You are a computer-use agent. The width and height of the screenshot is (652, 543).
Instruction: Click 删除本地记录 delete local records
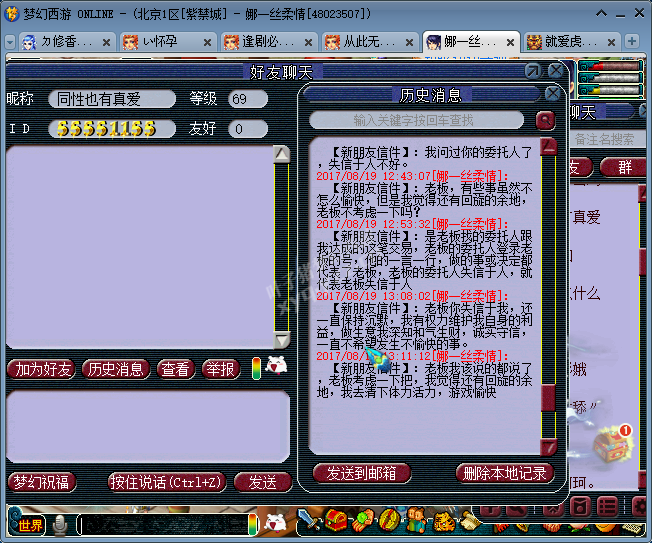(x=505, y=473)
